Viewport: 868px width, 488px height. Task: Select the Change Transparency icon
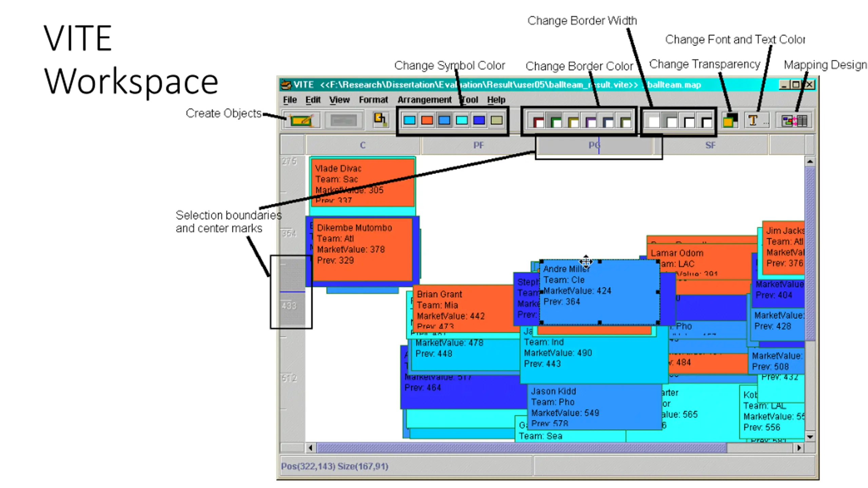pyautogui.click(x=729, y=120)
